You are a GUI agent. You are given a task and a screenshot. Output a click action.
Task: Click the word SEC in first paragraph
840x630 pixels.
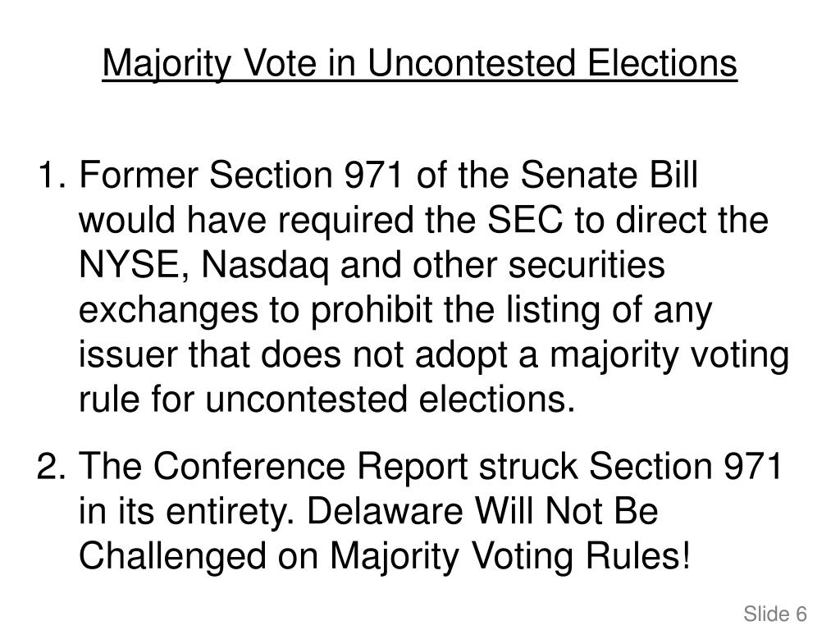tap(525, 220)
